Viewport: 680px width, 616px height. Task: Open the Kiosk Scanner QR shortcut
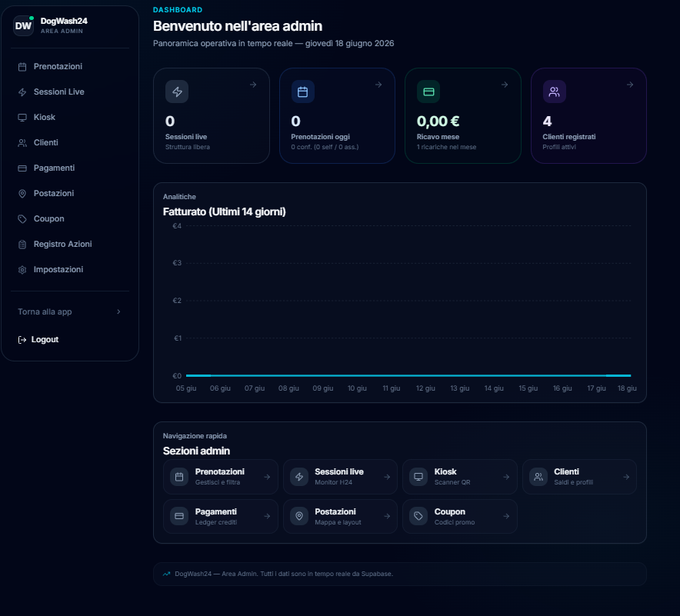[460, 477]
